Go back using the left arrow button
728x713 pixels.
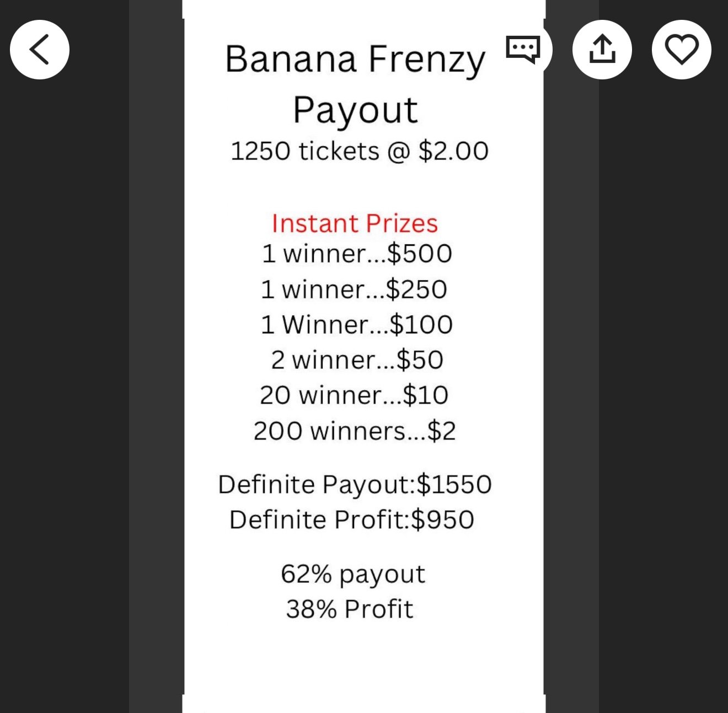click(40, 50)
